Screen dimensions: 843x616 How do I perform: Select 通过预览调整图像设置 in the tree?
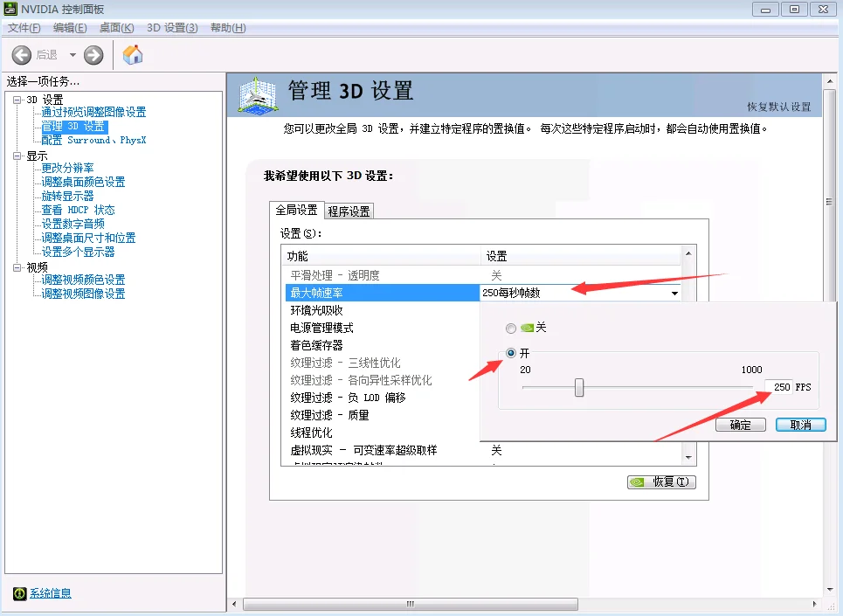(93, 112)
